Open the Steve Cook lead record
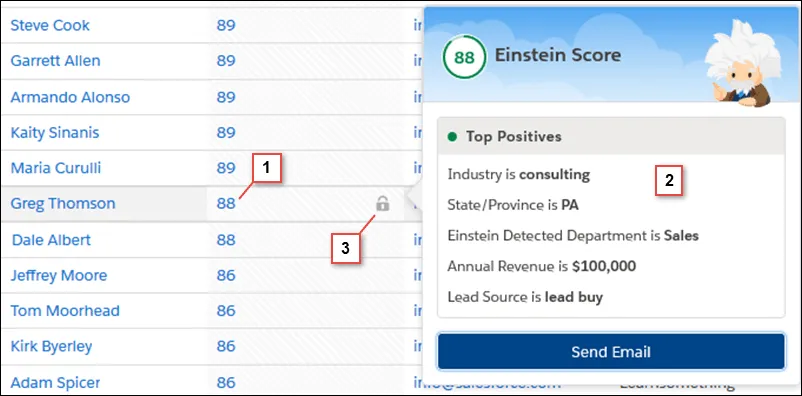Screen dimensions: 802x396 [x=50, y=25]
